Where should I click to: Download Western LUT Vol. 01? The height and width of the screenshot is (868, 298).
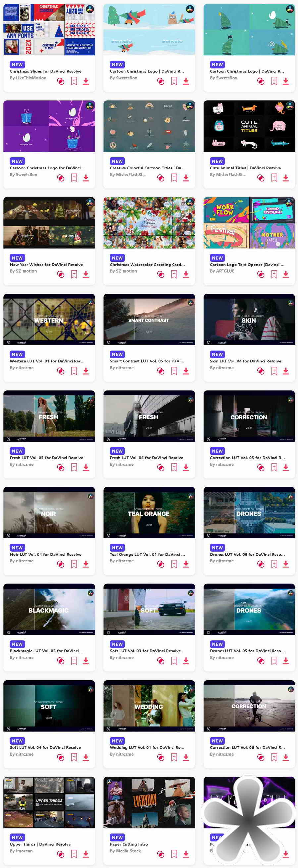click(86, 371)
